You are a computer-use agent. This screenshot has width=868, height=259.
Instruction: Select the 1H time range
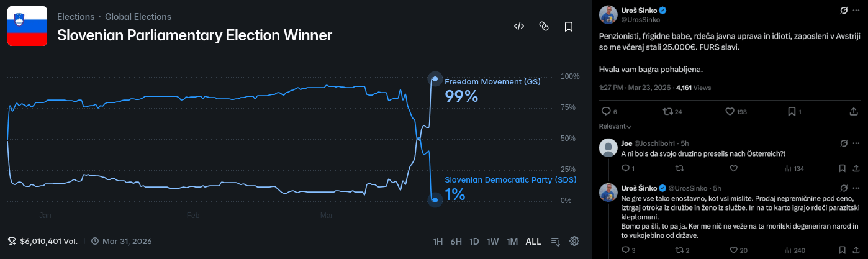[x=438, y=242]
